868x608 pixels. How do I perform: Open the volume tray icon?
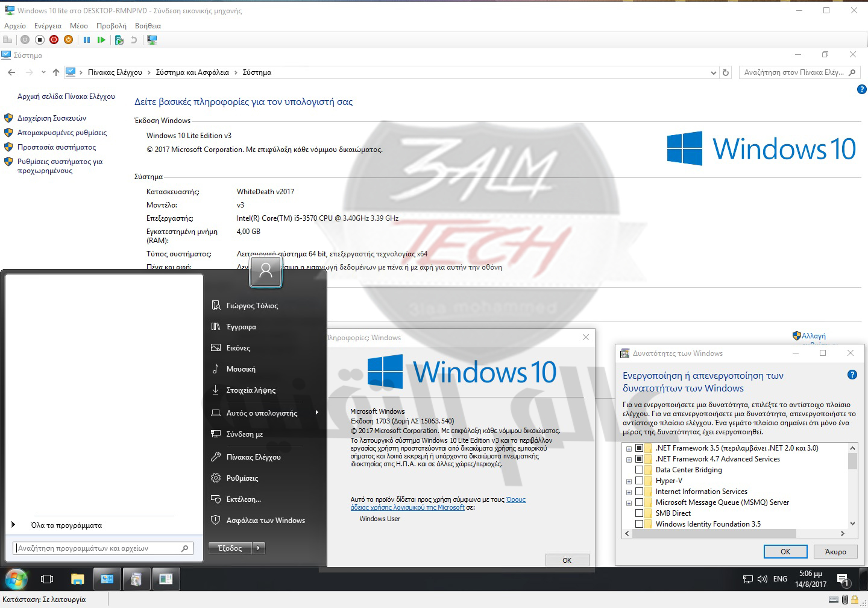763,579
